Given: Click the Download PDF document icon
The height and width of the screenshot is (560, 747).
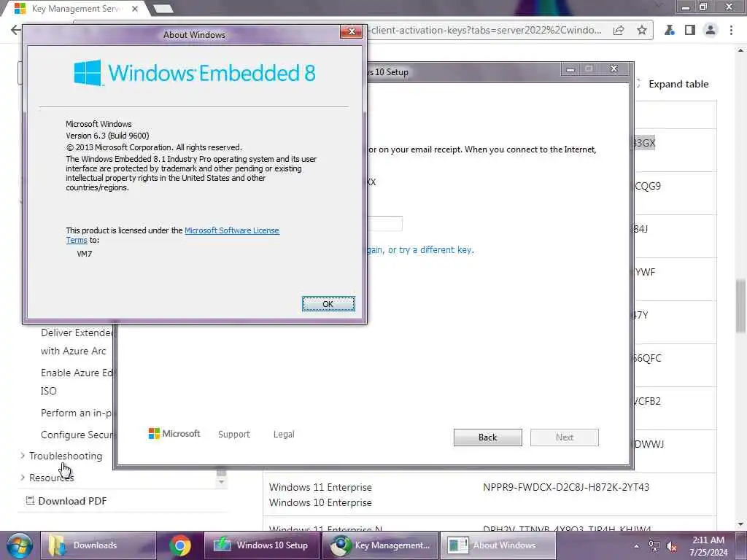Looking at the screenshot, I should pyautogui.click(x=30, y=500).
